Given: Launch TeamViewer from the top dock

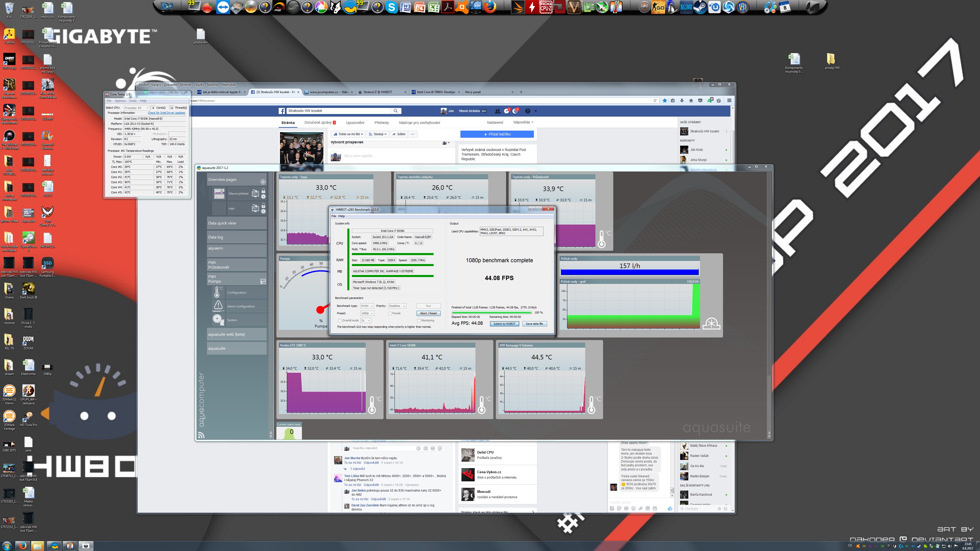Looking at the screenshot, I should pos(223,7).
